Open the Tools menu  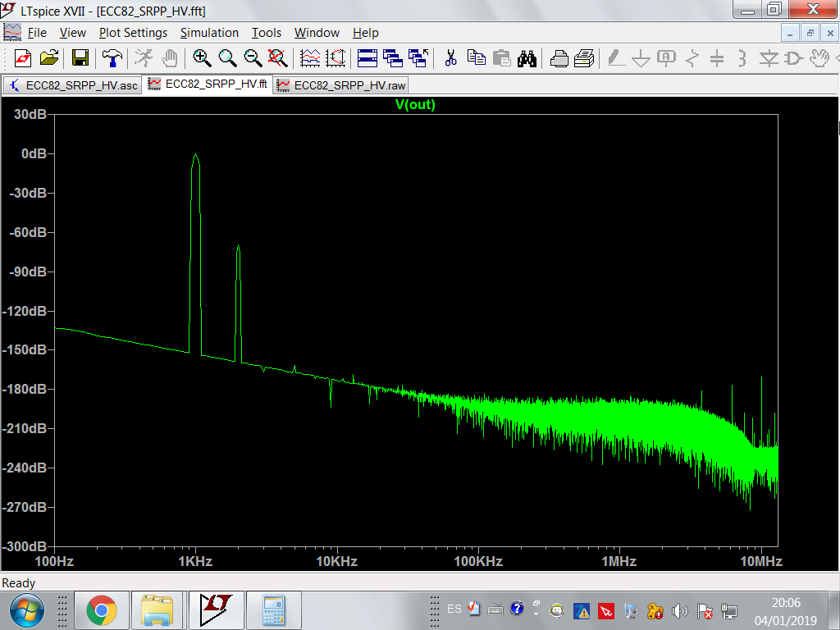pyautogui.click(x=267, y=33)
